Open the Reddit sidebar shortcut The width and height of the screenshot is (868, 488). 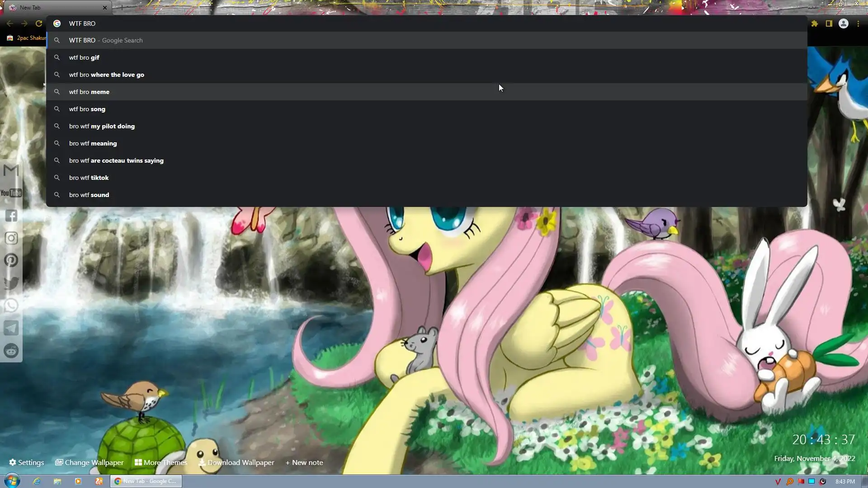click(11, 351)
